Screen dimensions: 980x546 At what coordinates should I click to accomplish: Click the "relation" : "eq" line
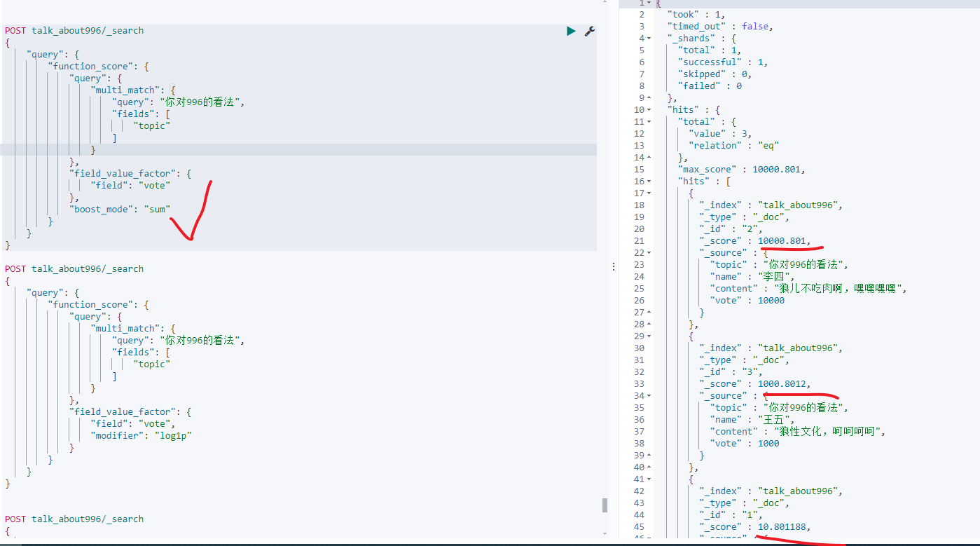[734, 145]
